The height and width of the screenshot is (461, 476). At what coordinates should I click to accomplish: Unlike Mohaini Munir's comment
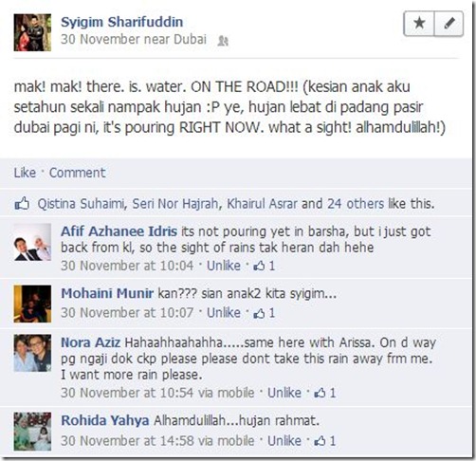click(x=224, y=313)
